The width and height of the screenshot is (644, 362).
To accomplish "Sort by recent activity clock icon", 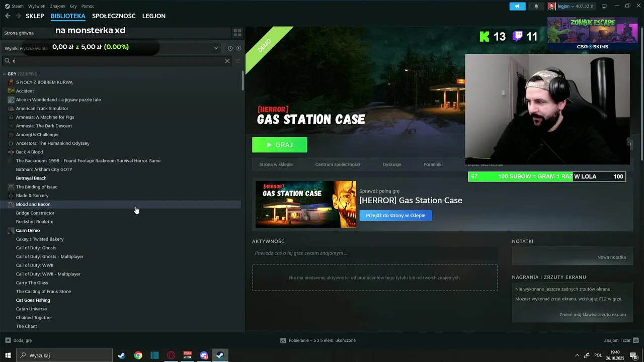I will click(230, 48).
